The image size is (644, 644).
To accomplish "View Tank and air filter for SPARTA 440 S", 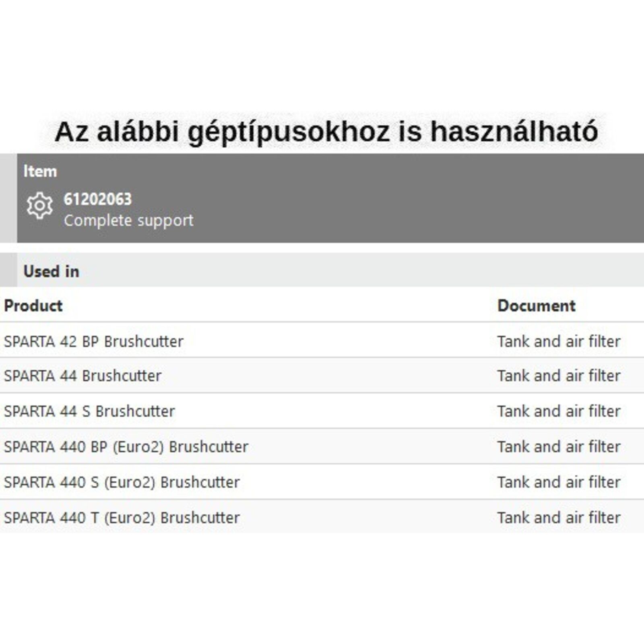I will (x=559, y=482).
